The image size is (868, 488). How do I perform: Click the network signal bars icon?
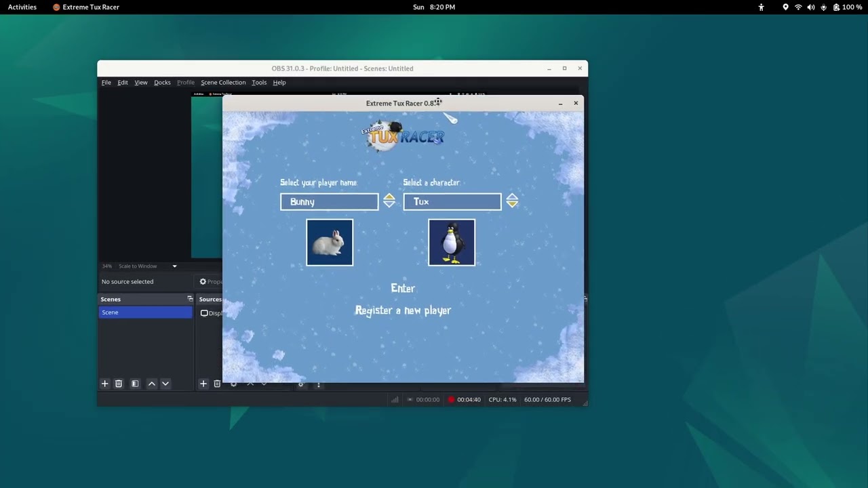click(x=395, y=400)
